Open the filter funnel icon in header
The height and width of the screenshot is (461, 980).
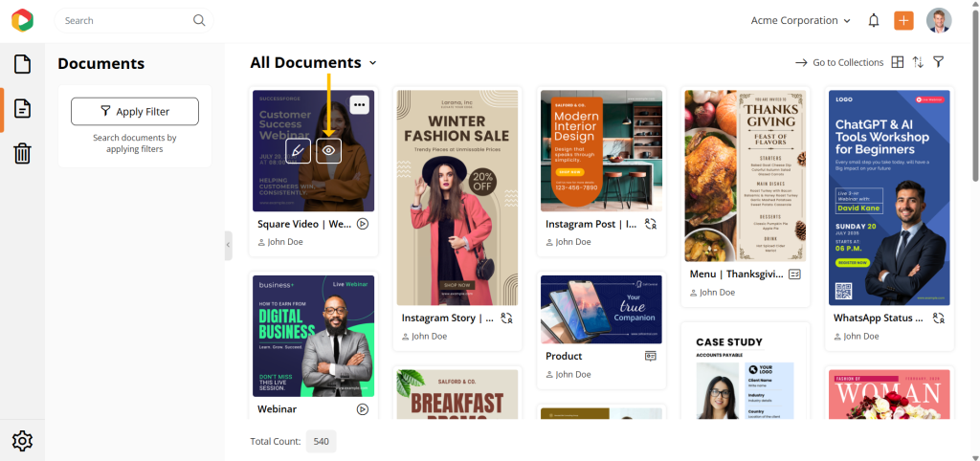click(939, 62)
